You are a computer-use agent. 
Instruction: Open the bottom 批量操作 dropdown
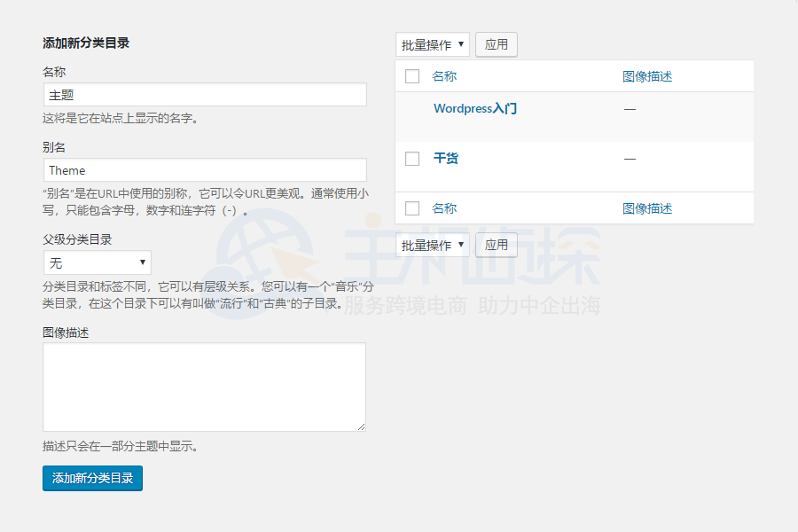[433, 245]
